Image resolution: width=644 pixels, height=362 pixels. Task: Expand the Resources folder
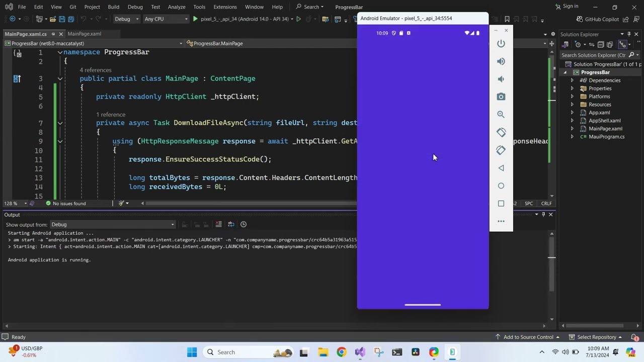tap(572, 105)
